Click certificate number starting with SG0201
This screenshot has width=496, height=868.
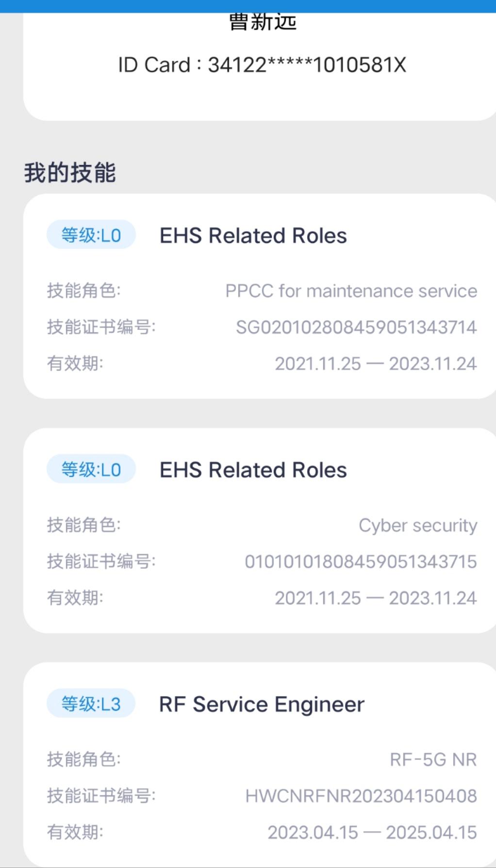[356, 328]
